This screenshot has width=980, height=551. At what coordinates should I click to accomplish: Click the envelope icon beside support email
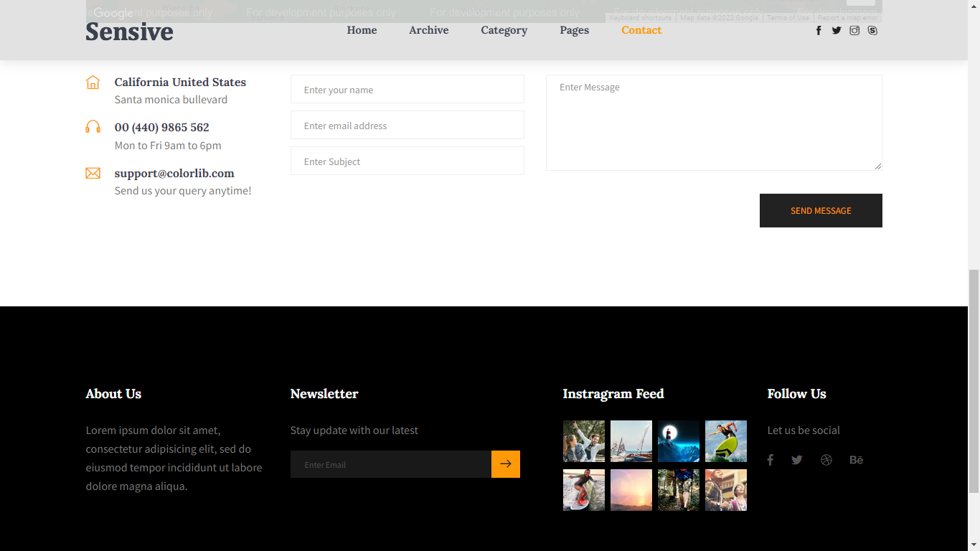click(93, 174)
